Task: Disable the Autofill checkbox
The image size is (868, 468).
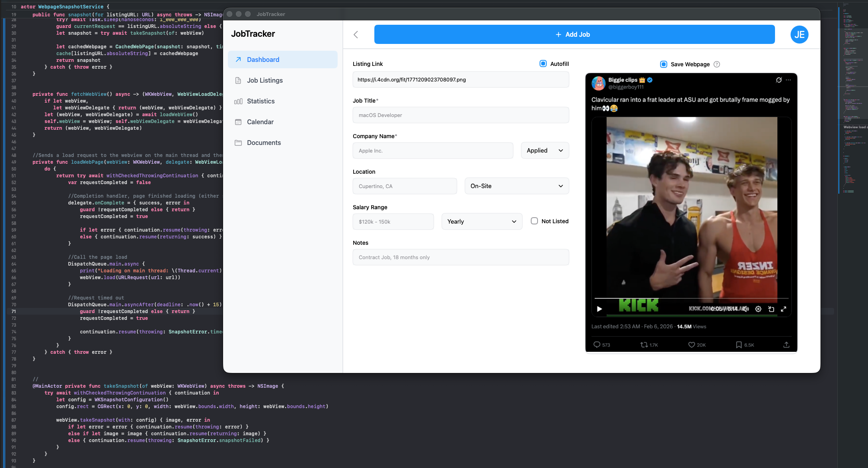Action: 543,63
